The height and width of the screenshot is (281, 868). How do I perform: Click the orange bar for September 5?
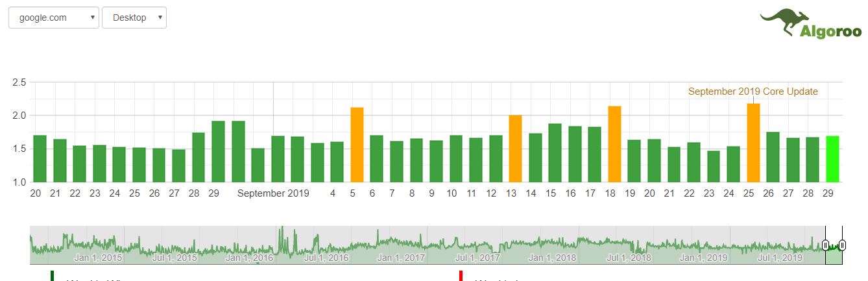[x=357, y=145]
